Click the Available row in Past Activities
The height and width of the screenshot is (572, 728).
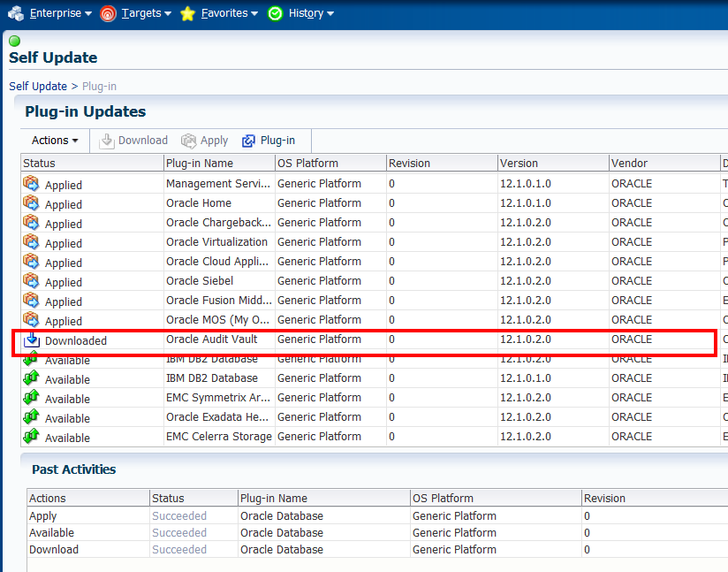point(377,533)
